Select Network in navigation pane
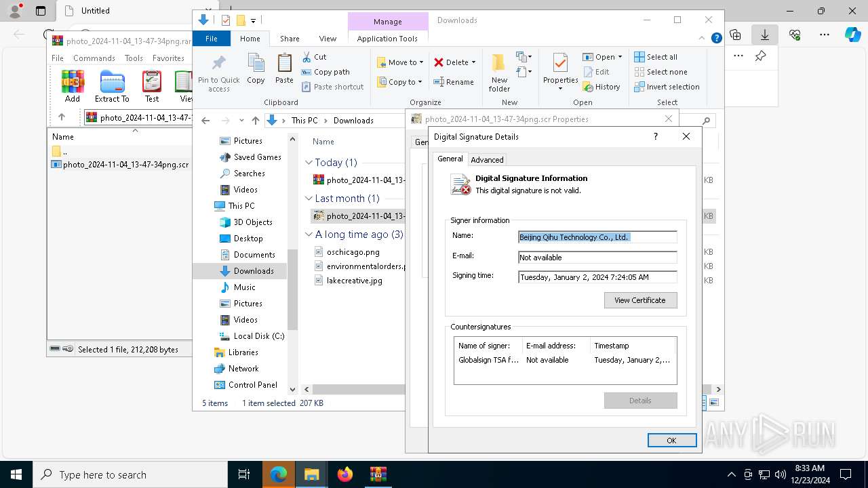Image resolution: width=868 pixels, height=488 pixels. [x=237, y=369]
